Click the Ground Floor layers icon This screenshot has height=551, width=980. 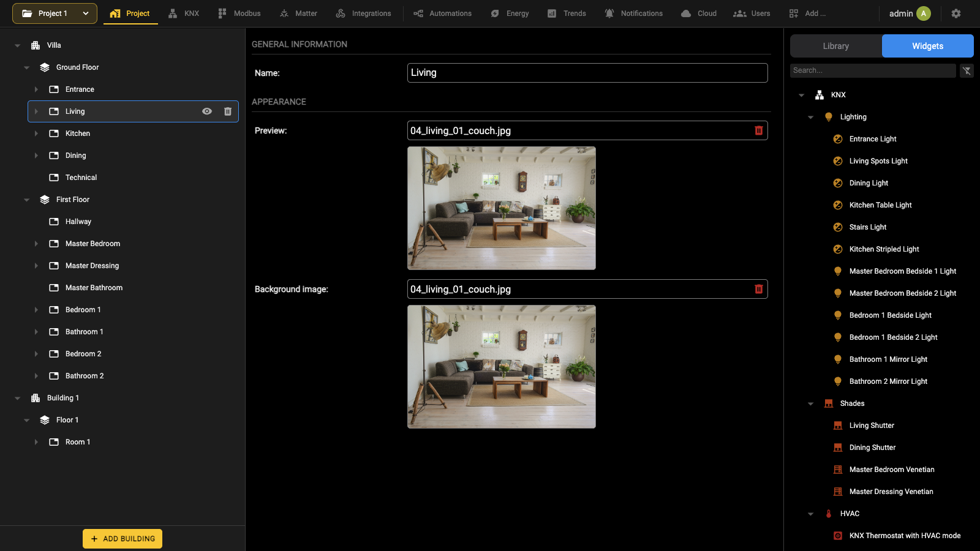click(45, 67)
